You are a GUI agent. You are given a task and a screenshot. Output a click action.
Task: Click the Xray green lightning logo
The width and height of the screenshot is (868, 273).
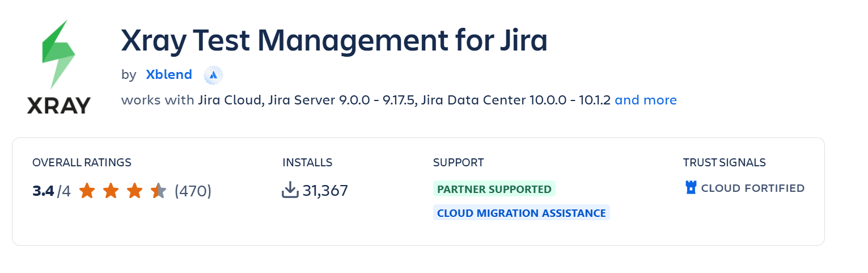pyautogui.click(x=59, y=55)
